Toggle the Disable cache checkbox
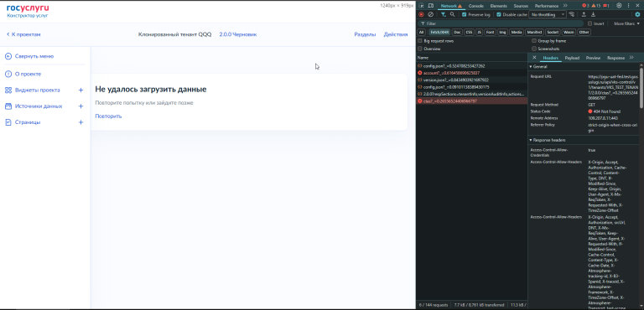 coord(499,14)
